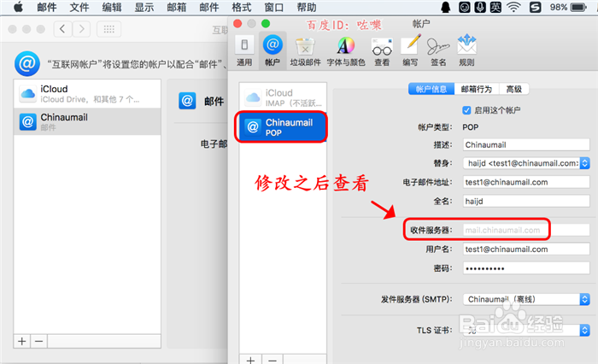
Task: Go back in System Preferences window
Action: click(62, 29)
